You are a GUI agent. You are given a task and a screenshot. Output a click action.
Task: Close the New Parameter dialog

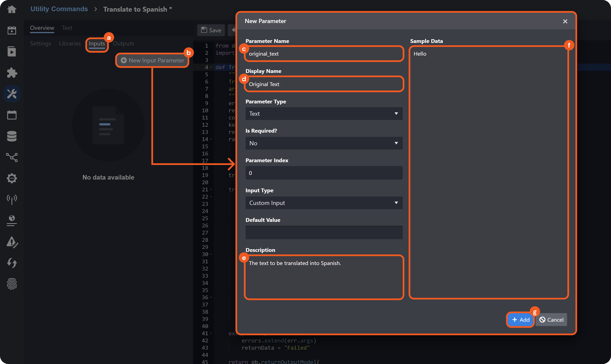[x=565, y=21]
